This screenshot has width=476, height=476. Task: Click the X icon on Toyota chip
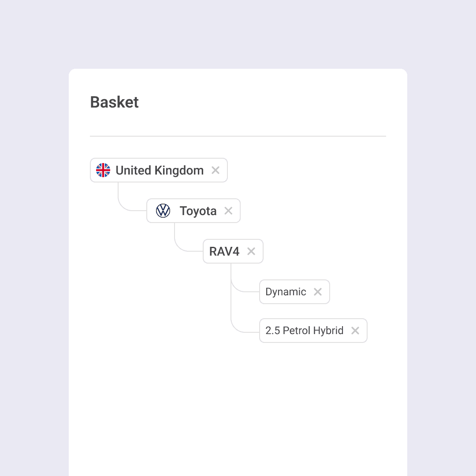[x=228, y=211]
